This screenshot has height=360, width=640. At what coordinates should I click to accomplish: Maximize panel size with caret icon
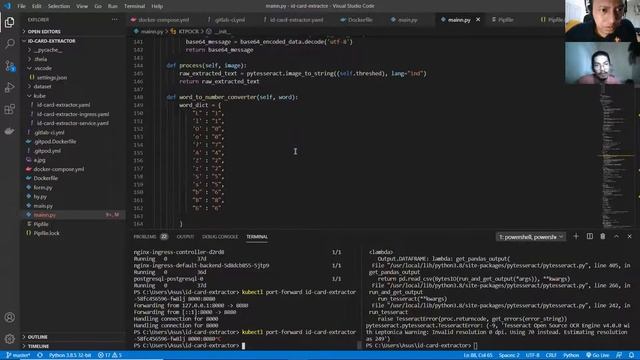click(x=616, y=236)
